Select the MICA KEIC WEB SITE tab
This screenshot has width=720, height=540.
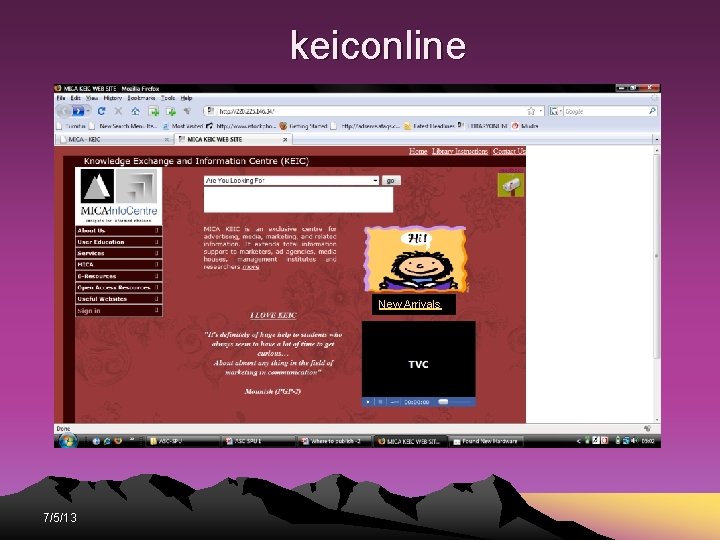[233, 139]
